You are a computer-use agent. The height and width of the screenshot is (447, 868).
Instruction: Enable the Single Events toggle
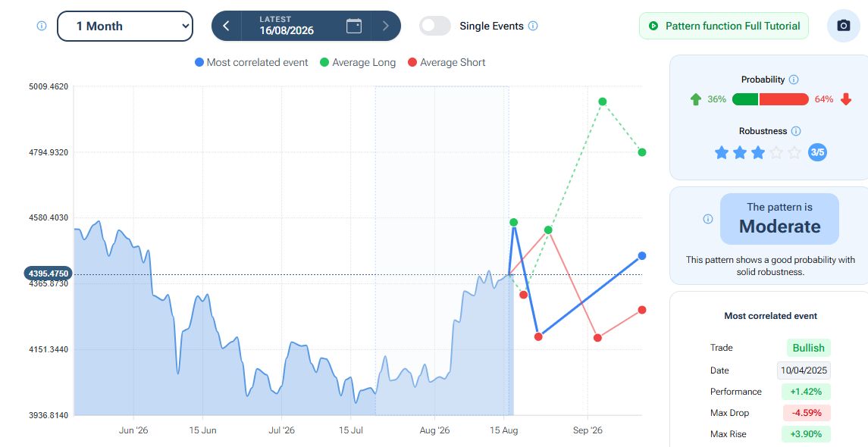click(435, 26)
